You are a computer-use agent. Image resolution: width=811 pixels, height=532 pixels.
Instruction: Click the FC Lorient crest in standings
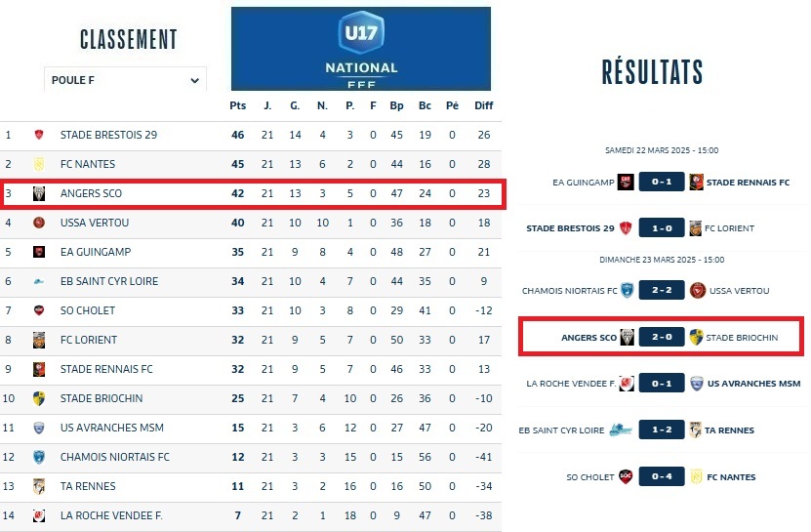coord(39,341)
